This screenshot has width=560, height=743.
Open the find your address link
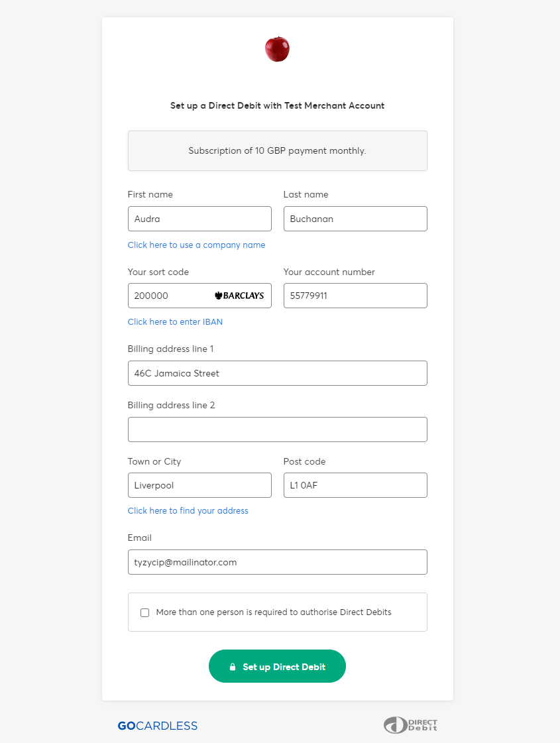pos(188,511)
